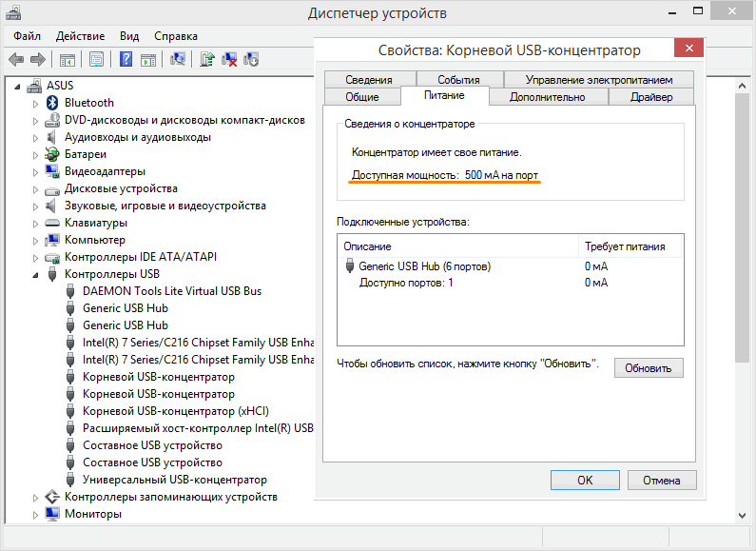Select the Компьютер computer icon
The image size is (756, 551).
[x=52, y=240]
